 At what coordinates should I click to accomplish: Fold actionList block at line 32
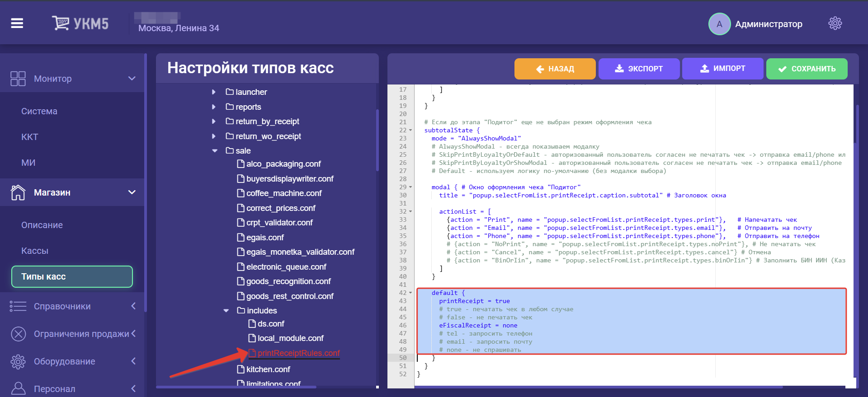click(x=410, y=211)
